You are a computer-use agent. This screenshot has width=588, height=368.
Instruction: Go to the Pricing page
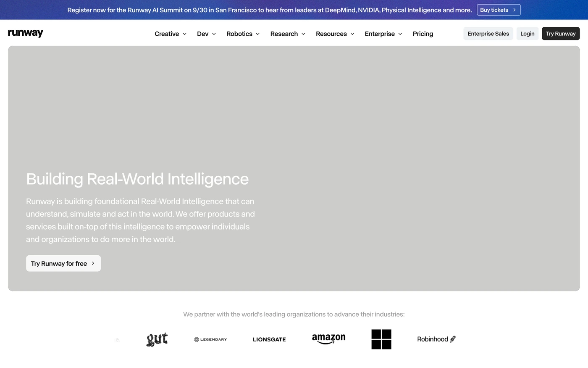pyautogui.click(x=423, y=34)
